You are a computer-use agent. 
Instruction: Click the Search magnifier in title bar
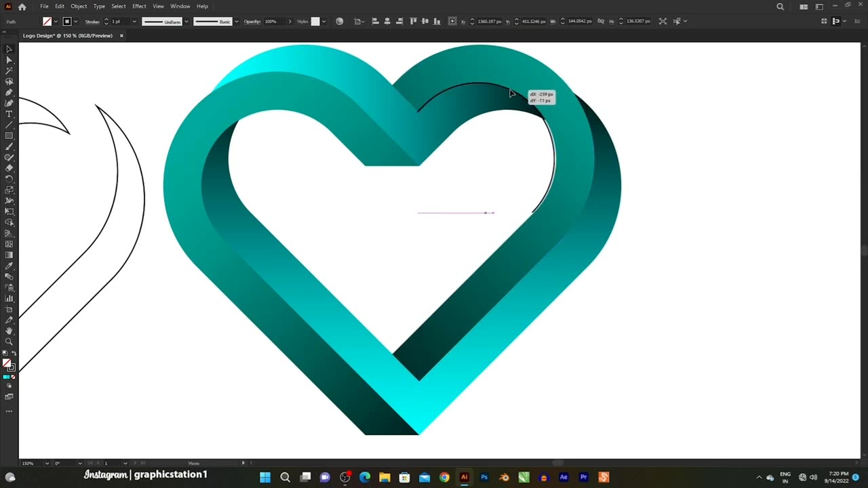click(780, 7)
